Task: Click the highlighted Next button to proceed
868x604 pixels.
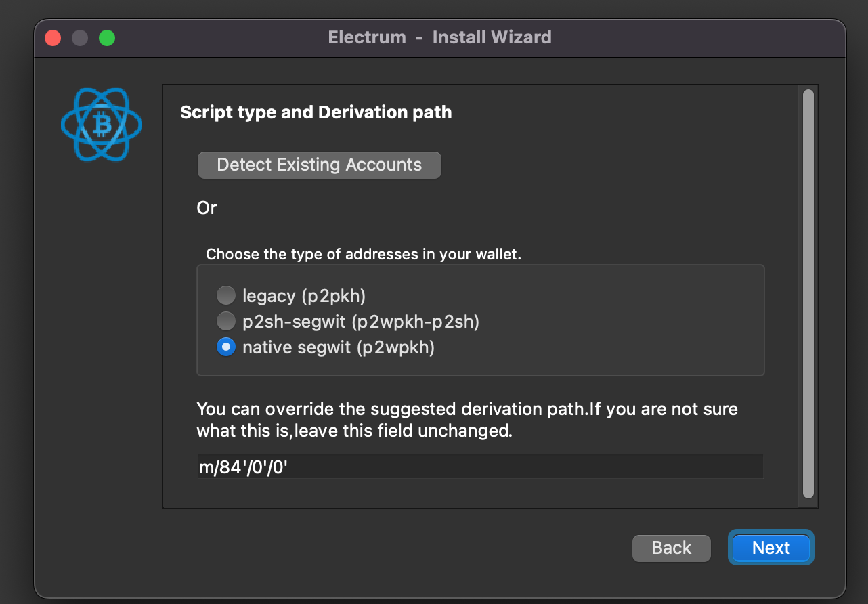Action: tap(771, 548)
